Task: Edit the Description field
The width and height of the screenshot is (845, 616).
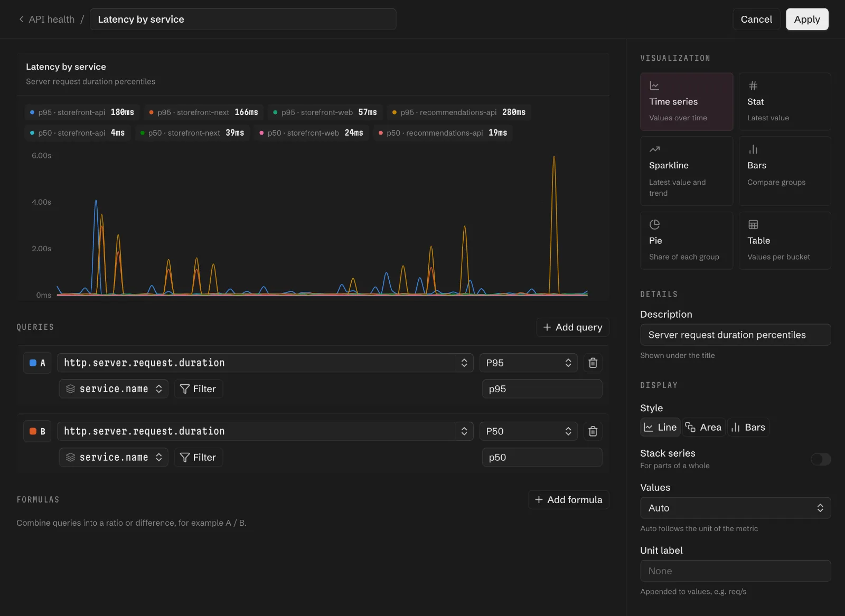Action: (735, 335)
